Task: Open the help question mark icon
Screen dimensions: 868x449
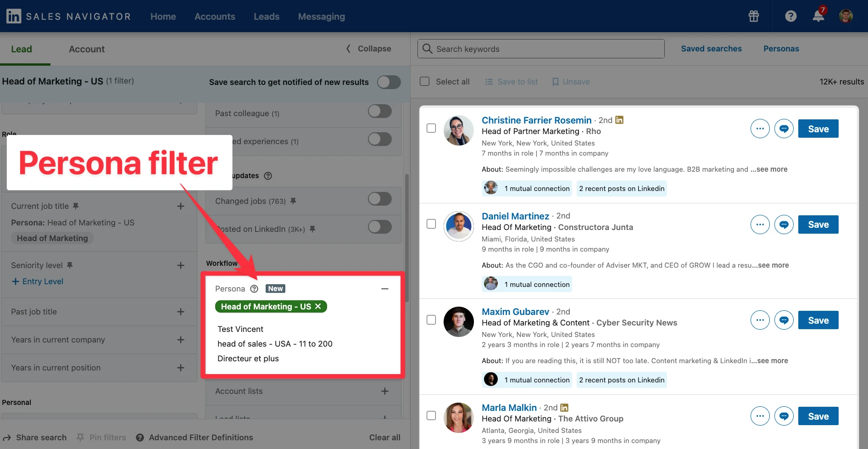Action: [790, 16]
